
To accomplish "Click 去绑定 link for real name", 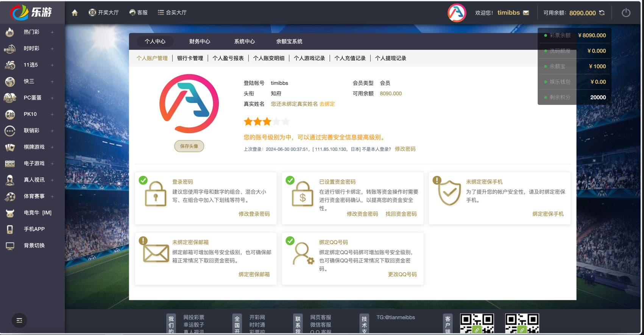I will (327, 104).
